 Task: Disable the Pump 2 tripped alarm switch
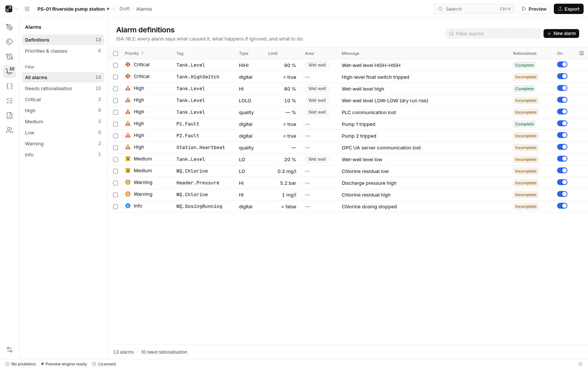pos(562,135)
